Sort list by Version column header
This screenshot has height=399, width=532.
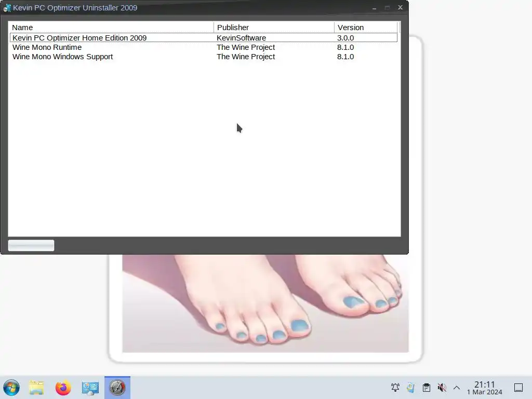pyautogui.click(x=365, y=28)
